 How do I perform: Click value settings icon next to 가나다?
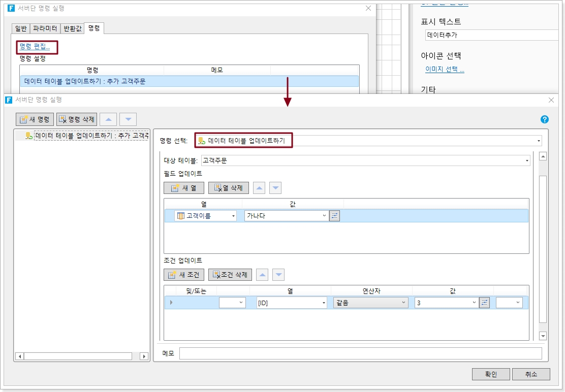(x=334, y=216)
